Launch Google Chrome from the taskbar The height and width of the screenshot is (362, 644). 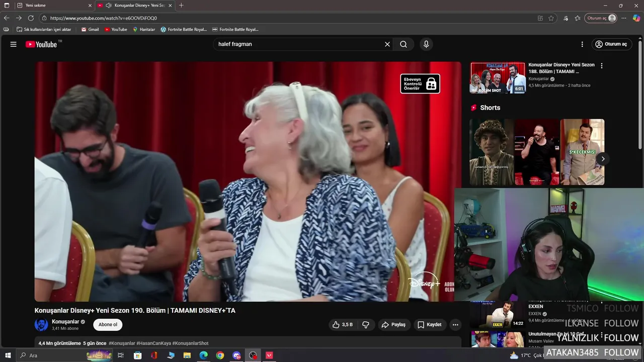pos(220,355)
